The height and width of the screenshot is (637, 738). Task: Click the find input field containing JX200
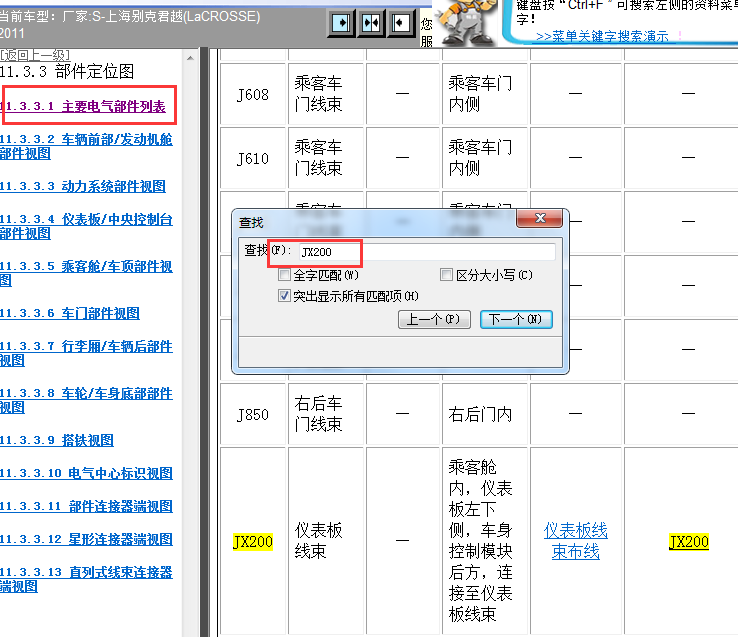[x=427, y=252]
